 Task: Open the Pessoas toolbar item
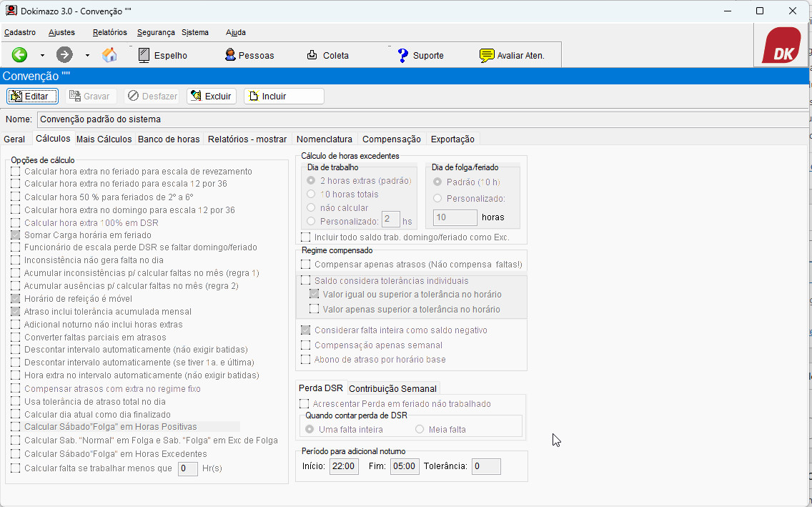249,55
